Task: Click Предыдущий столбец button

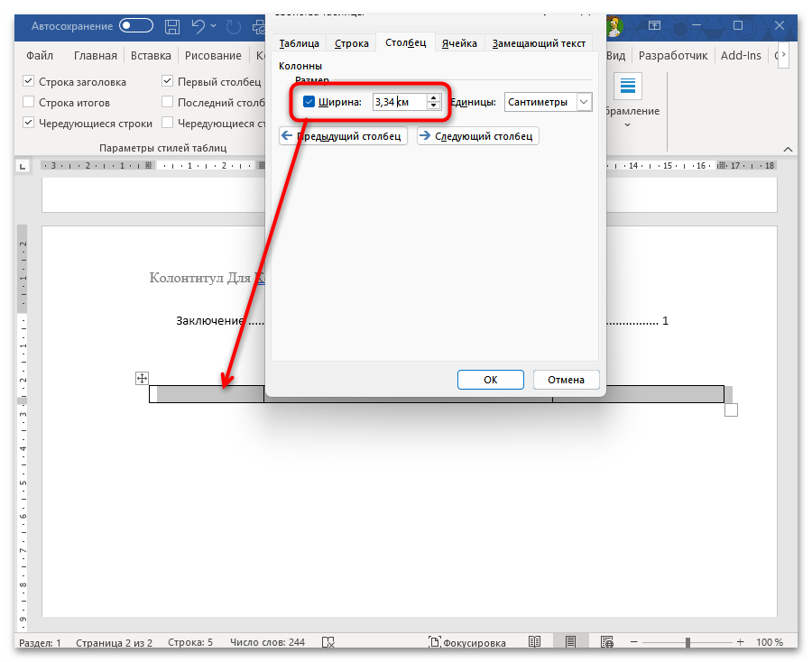Action: tap(343, 136)
